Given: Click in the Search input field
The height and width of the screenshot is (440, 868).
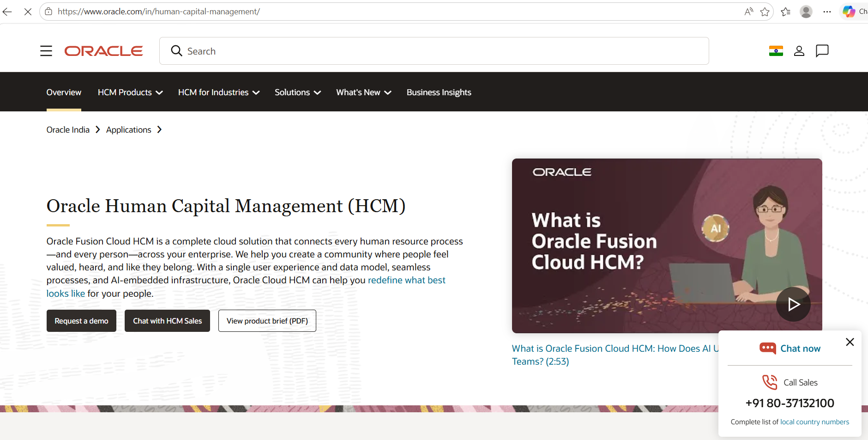Looking at the screenshot, I should pos(434,51).
